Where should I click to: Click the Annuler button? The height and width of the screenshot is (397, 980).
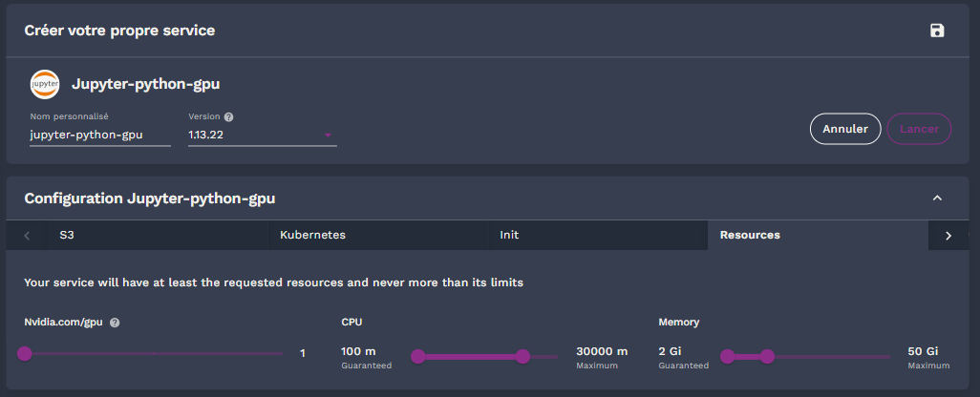[845, 129]
